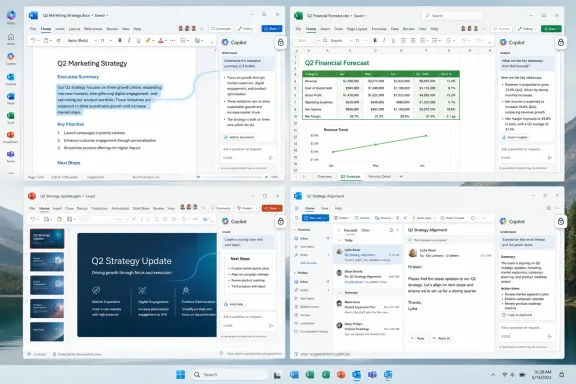576x384 pixels.
Task: Click the orange Share button in PowerPoint
Action: [x=272, y=208]
